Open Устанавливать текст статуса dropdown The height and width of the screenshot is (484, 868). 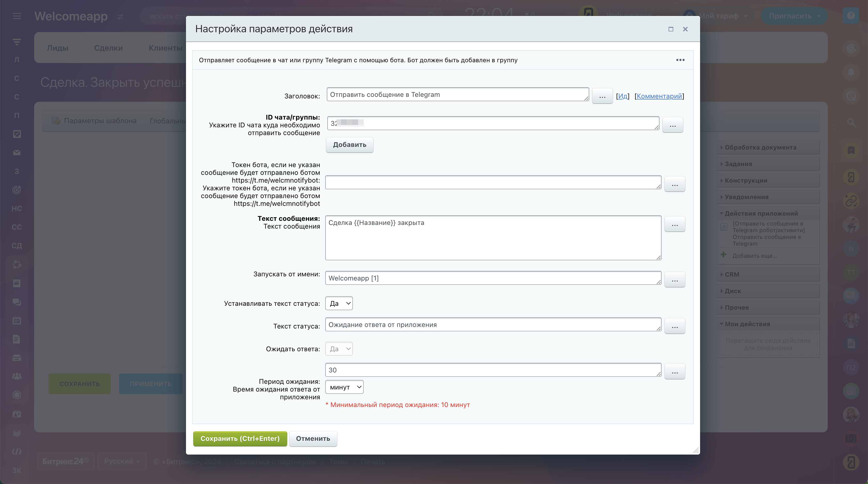tap(339, 303)
